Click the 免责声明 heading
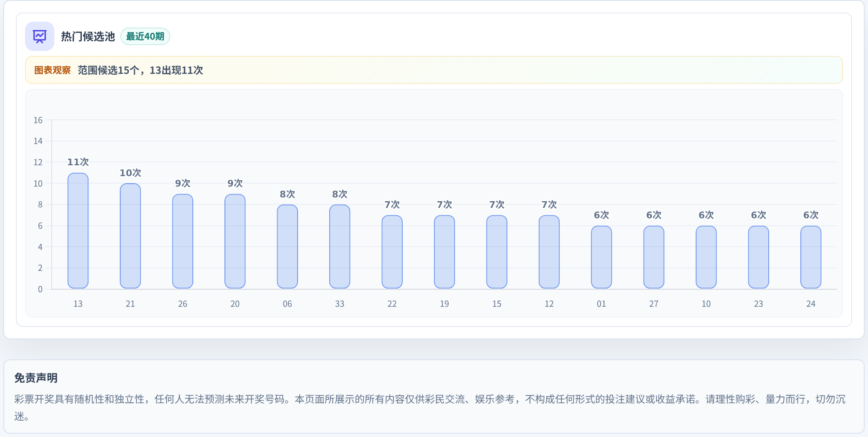868x437 pixels. [x=36, y=378]
